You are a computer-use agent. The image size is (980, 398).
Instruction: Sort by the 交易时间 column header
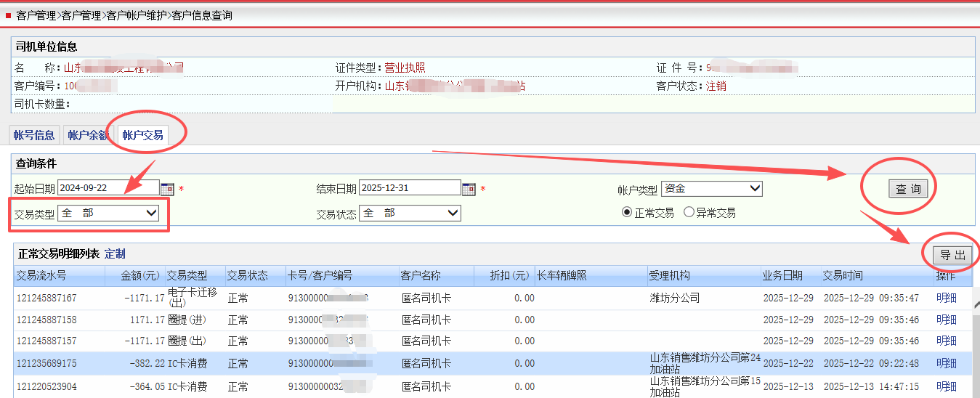pyautogui.click(x=843, y=276)
